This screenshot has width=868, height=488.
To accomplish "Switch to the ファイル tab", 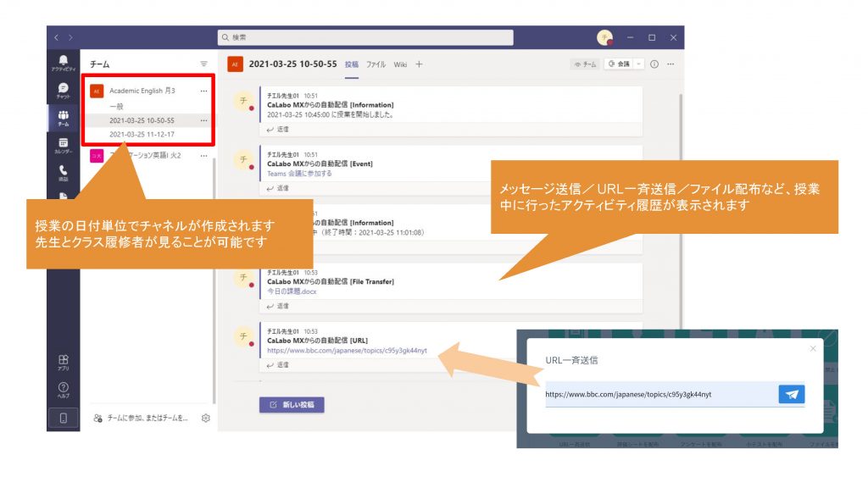I will click(376, 64).
